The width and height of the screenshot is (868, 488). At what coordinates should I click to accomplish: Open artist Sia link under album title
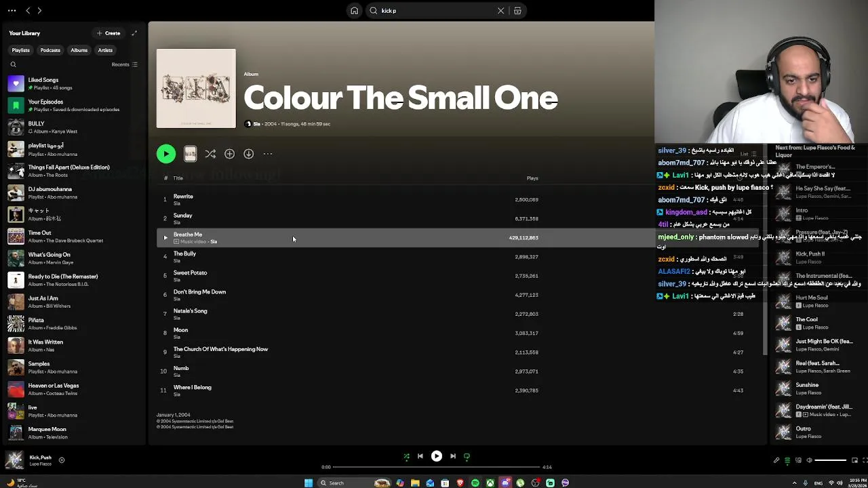pos(256,124)
